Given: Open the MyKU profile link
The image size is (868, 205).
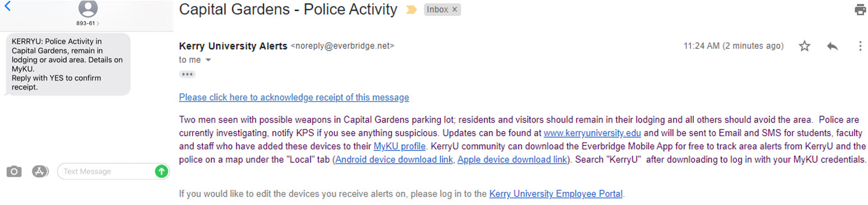Looking at the screenshot, I should [x=400, y=147].
